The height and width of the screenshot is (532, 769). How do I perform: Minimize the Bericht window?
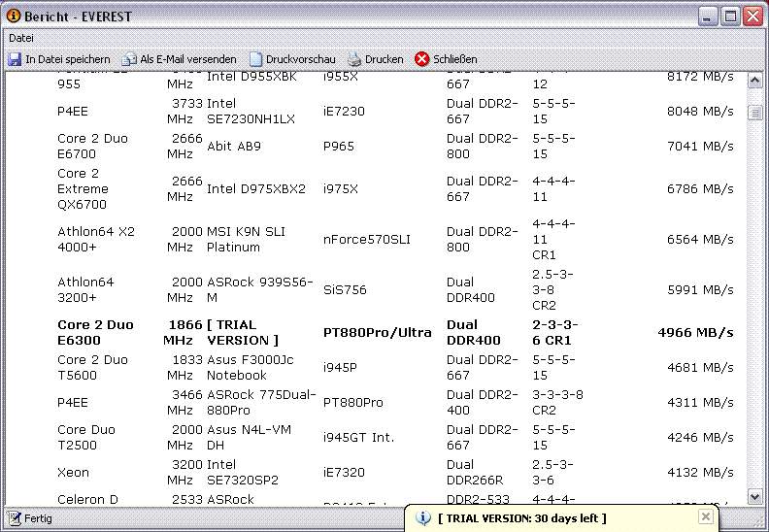(707, 17)
